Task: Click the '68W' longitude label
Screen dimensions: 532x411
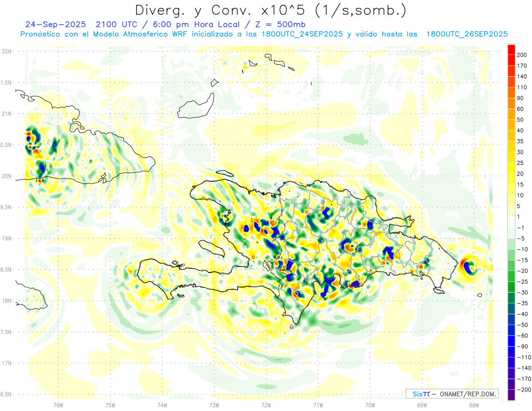Action: coord(473,405)
